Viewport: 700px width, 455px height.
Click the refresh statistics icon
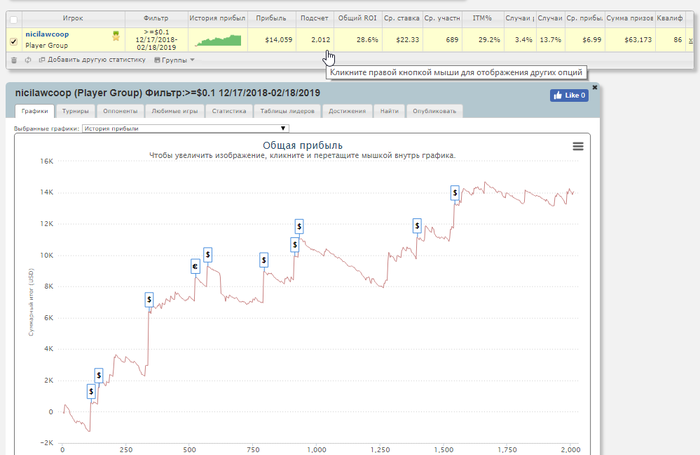[x=28, y=60]
